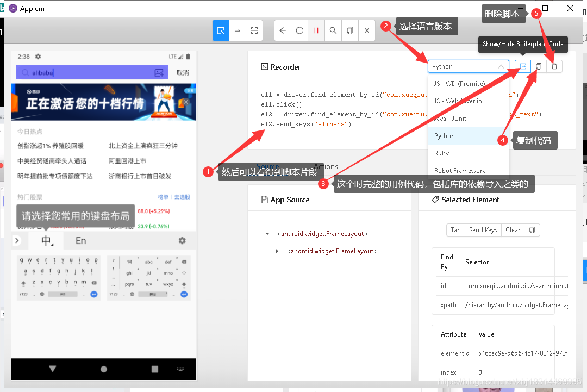Quit session with X toolbar icon
The width and height of the screenshot is (587, 392).
coord(367,30)
